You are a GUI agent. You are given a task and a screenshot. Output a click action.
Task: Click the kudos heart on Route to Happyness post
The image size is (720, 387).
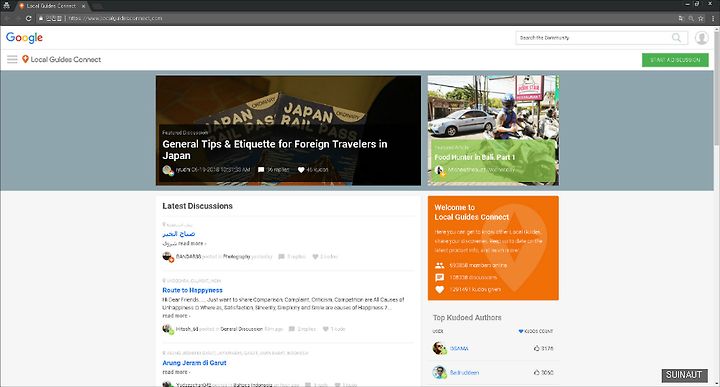[326, 329]
